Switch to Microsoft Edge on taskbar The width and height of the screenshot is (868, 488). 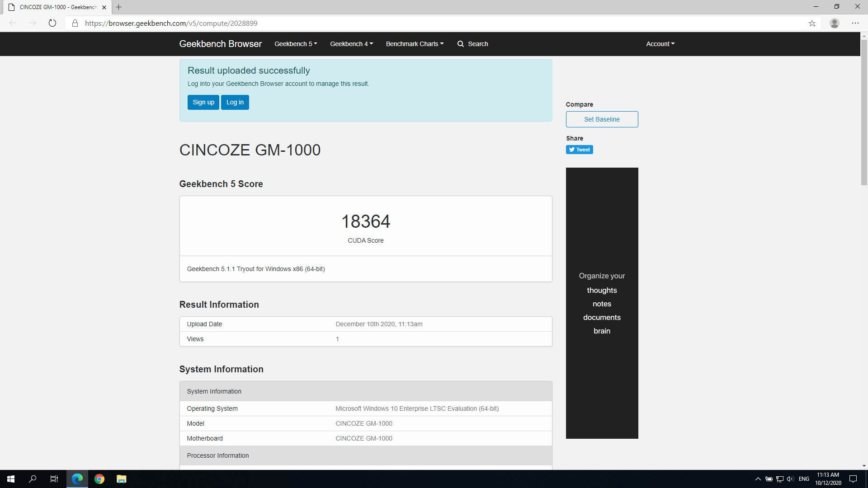[x=77, y=479]
